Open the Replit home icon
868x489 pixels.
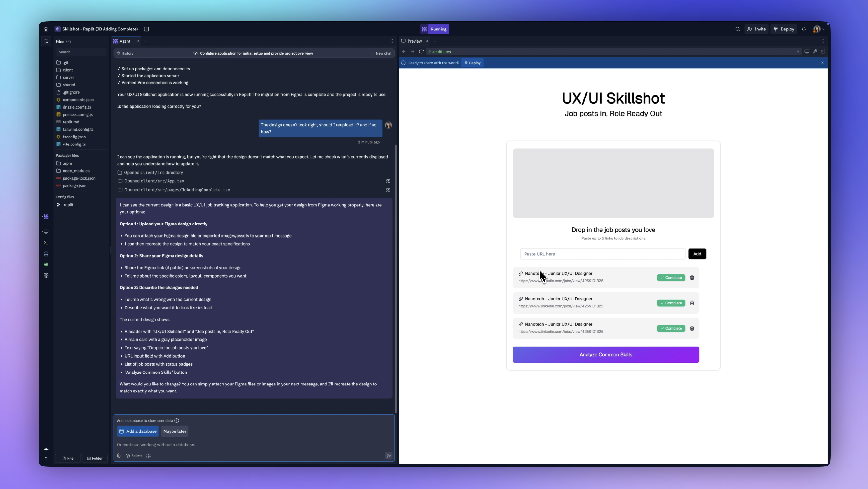pyautogui.click(x=46, y=29)
